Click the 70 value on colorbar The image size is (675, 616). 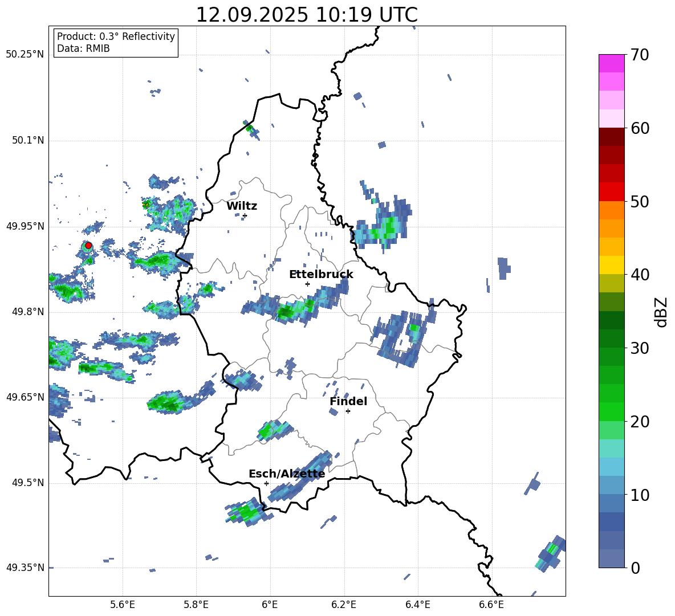coord(640,55)
